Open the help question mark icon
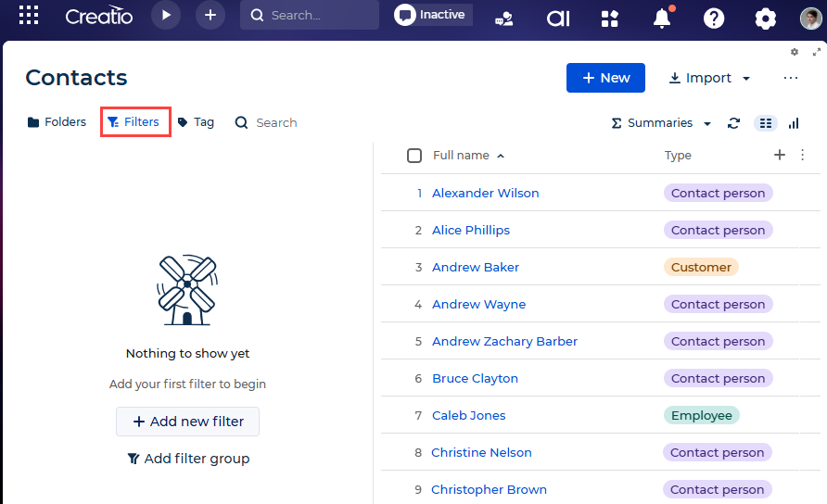The image size is (827, 504). pyautogui.click(x=714, y=19)
